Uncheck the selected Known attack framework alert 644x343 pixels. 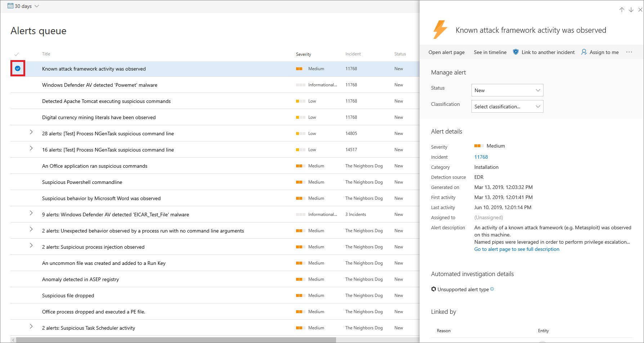pos(18,68)
